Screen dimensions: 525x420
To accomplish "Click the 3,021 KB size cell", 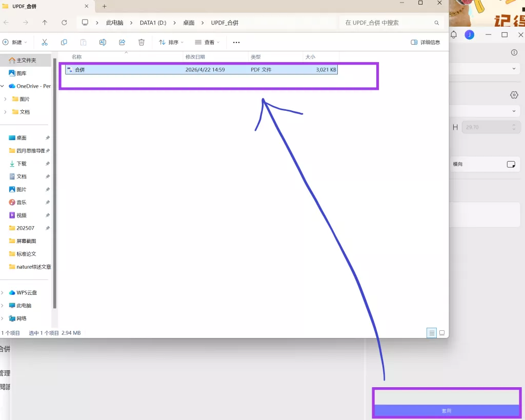I will 326,70.
